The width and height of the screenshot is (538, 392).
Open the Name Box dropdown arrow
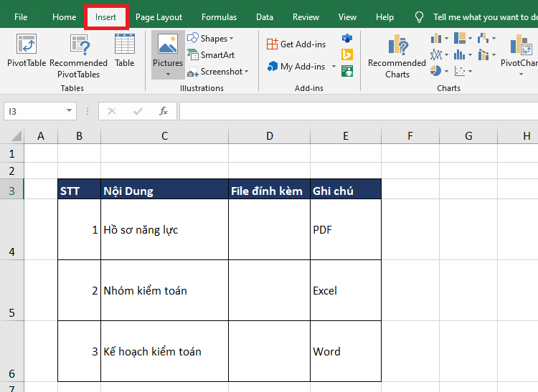[70, 111]
